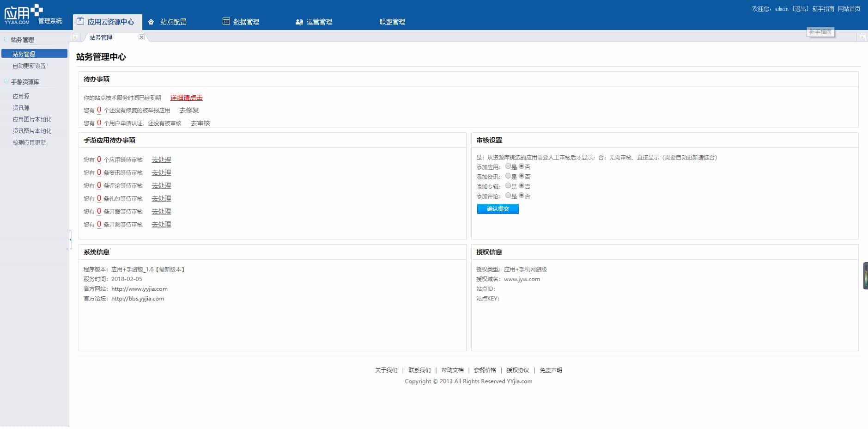Screen dimensions: 868x429
Task: Set 添加专辑 to 否
Action: click(522, 186)
